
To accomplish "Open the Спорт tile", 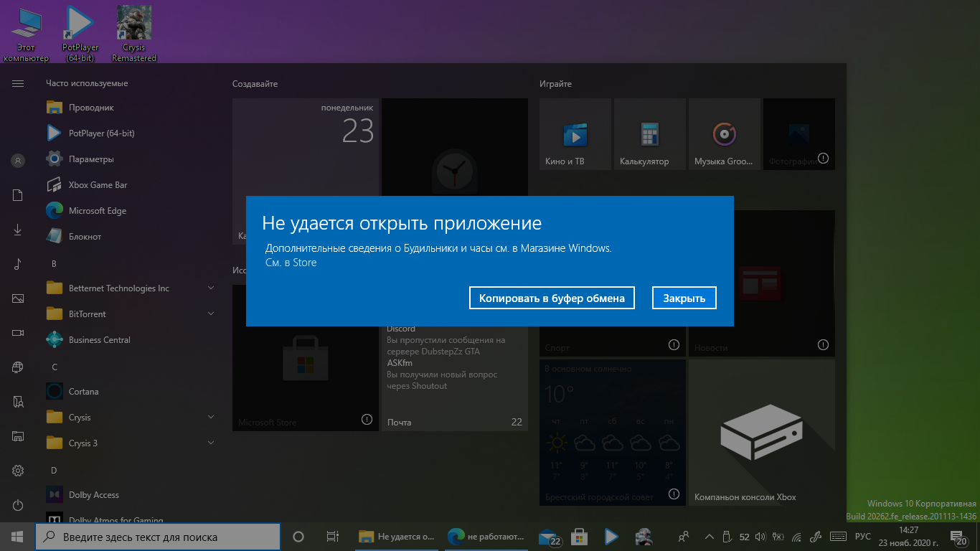I will click(x=613, y=343).
